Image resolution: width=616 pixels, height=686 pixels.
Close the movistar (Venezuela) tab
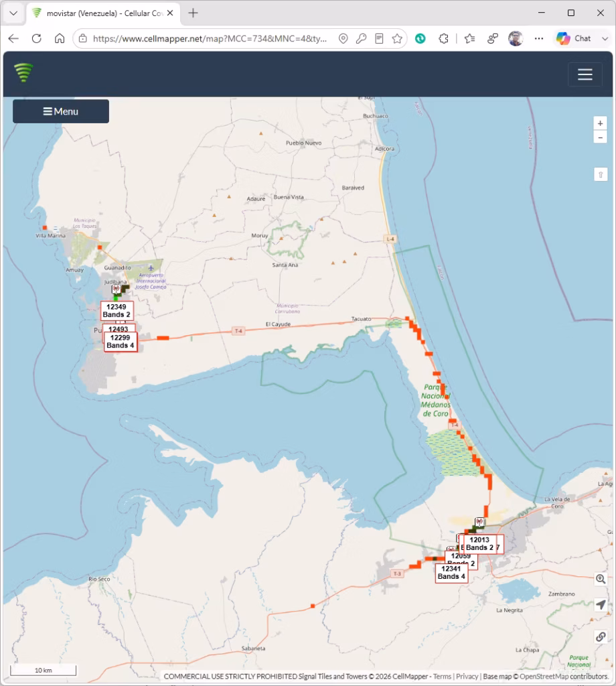point(170,13)
